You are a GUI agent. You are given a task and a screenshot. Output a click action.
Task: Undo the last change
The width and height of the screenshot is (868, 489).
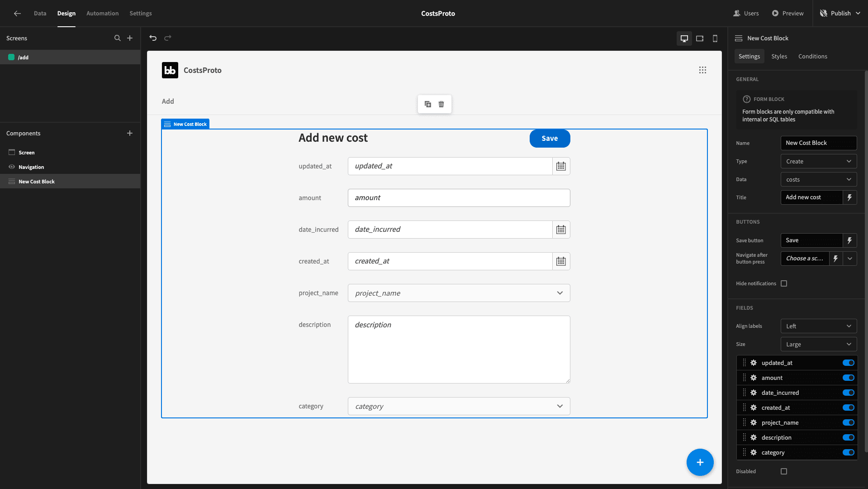tap(153, 38)
